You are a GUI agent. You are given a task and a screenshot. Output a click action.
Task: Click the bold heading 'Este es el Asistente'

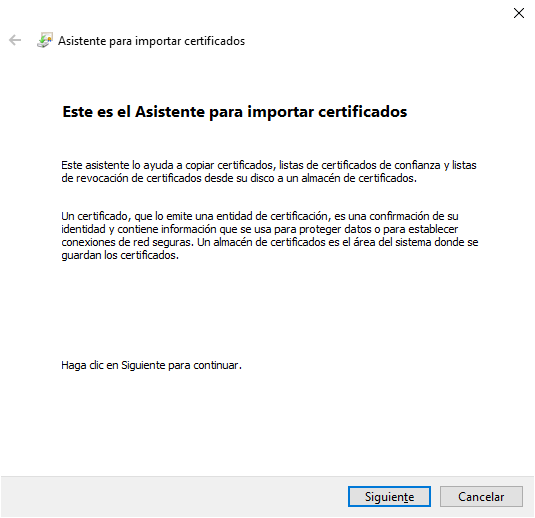tap(235, 112)
